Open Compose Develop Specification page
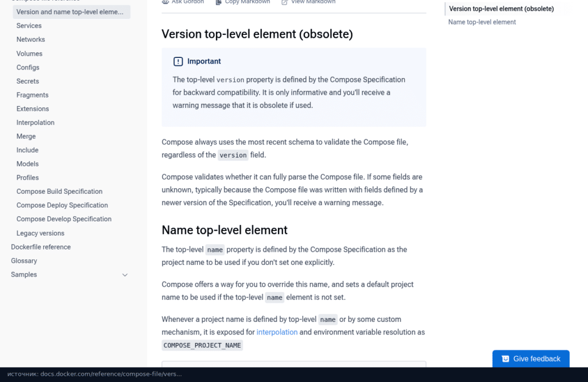Screen dimensions: 588x382 coord(64,219)
